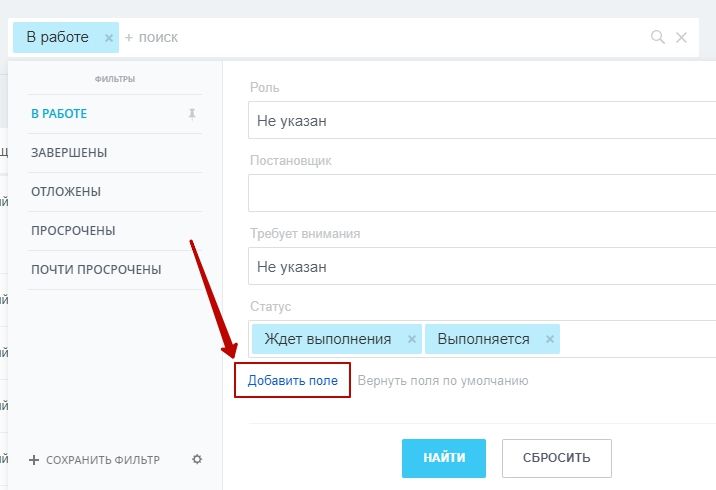
Task: Click the "Постановщик" input field
Action: click(x=480, y=194)
